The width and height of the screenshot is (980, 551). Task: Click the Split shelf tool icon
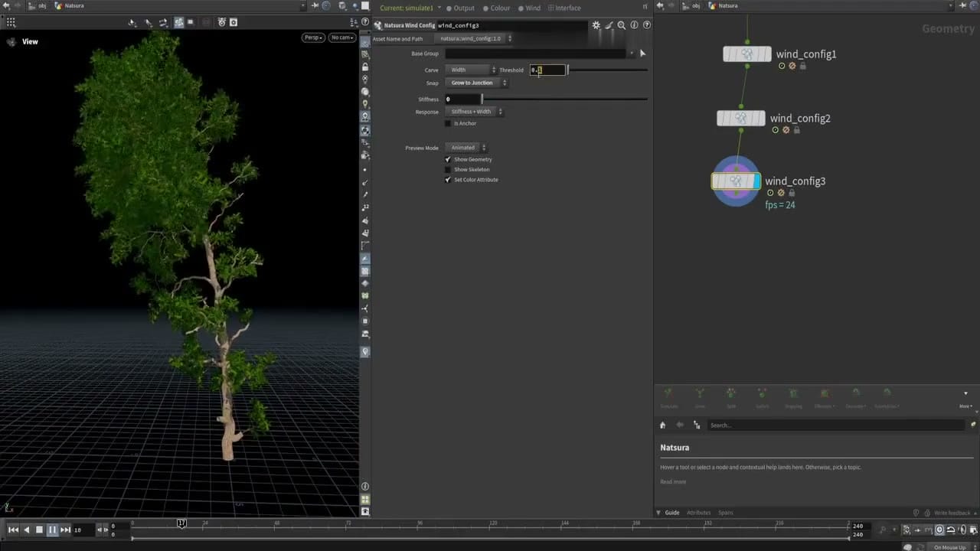coord(731,396)
